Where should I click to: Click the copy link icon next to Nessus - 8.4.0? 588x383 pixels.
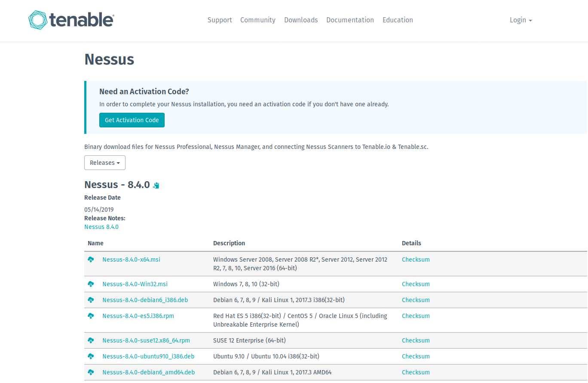coord(156,185)
